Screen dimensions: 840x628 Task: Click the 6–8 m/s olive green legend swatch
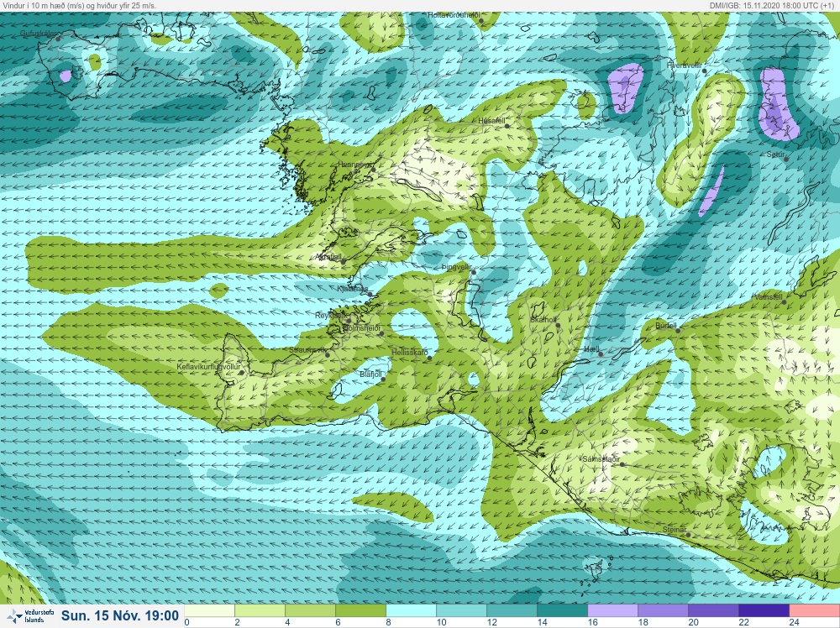[360, 611]
